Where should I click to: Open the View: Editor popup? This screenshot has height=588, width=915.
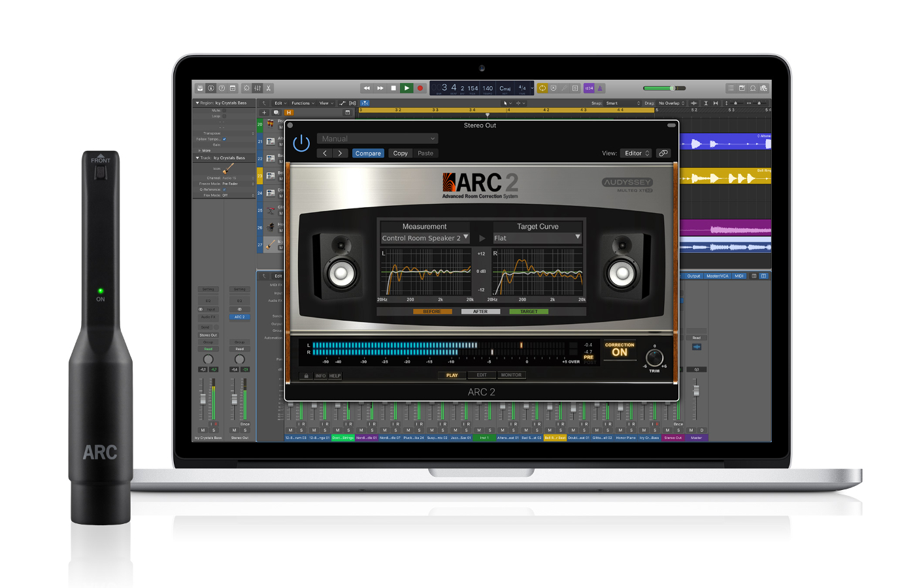(x=637, y=154)
